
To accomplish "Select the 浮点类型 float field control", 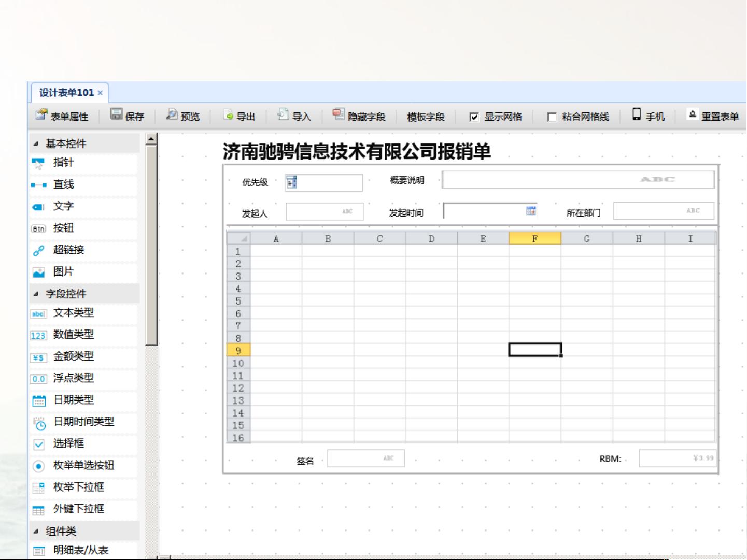I will [84, 378].
